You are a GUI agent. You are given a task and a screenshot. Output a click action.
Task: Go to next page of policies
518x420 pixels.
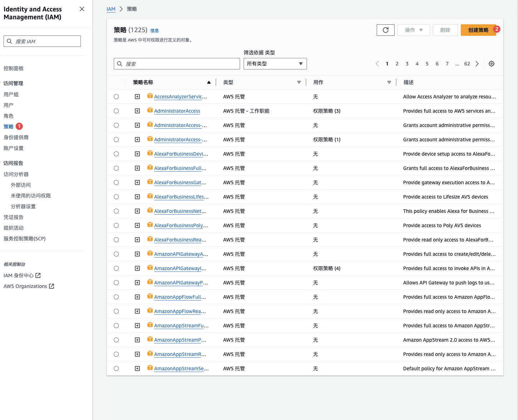click(477, 64)
